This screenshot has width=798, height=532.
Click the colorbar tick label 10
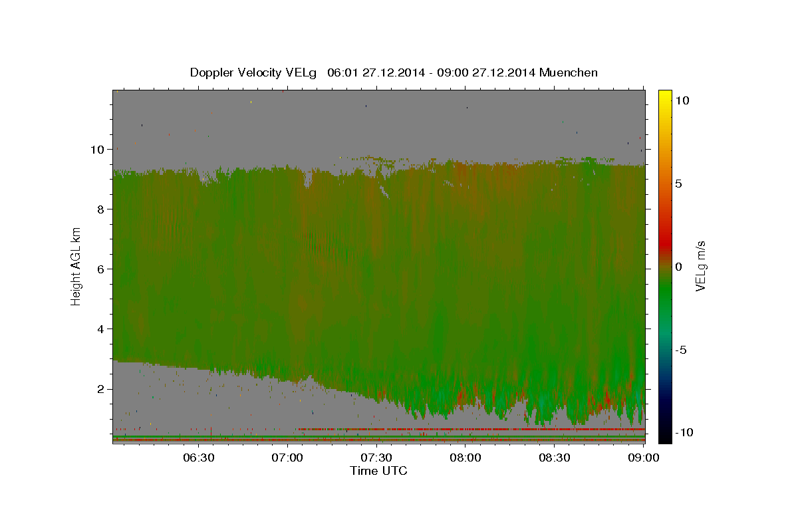[682, 100]
